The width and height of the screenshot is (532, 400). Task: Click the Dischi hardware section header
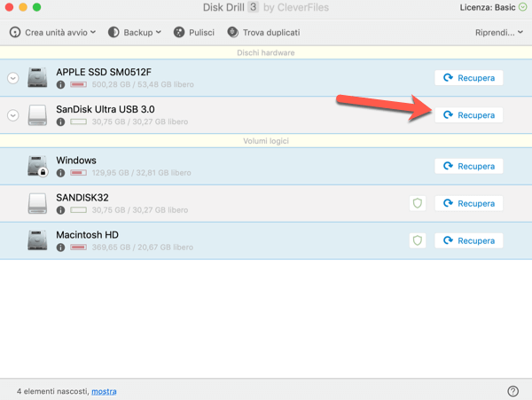click(x=266, y=52)
